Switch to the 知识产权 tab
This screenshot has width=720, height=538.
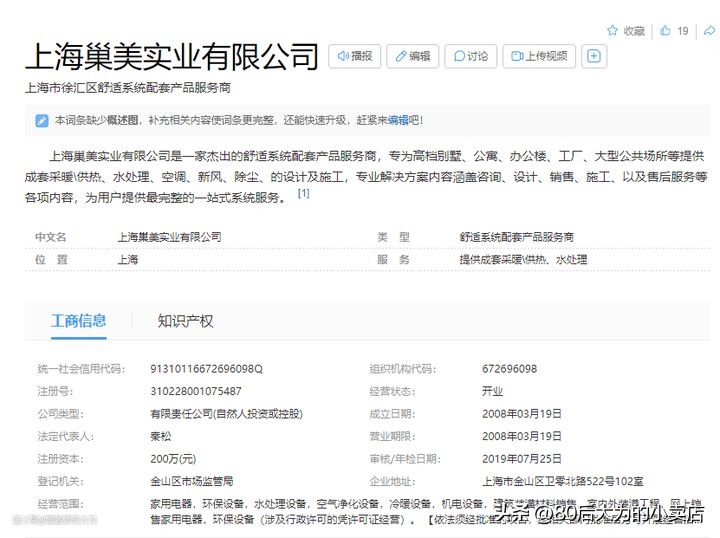tap(186, 321)
